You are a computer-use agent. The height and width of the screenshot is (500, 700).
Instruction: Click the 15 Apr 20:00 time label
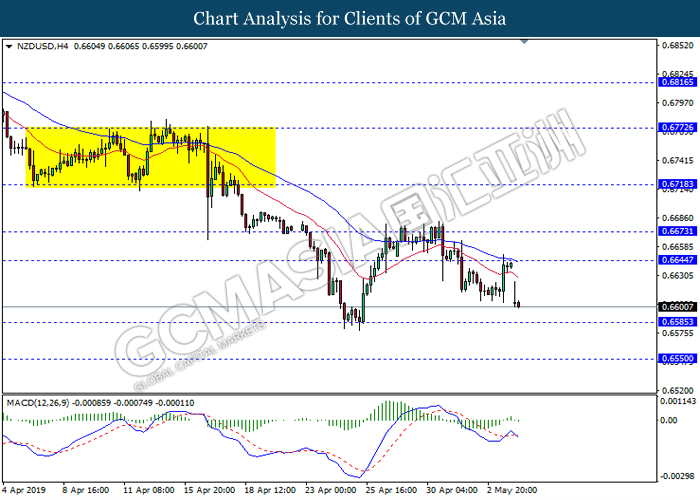coord(209,490)
